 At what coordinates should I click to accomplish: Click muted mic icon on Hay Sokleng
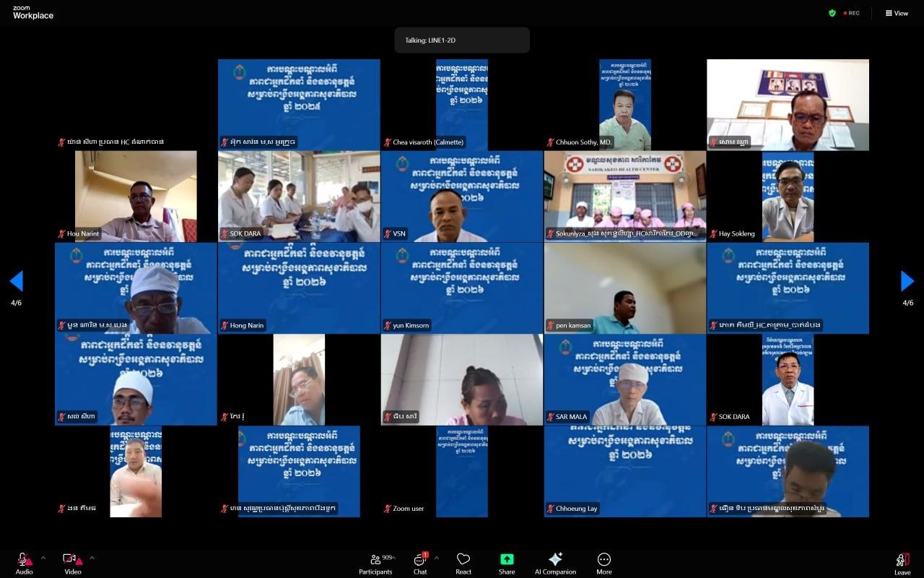(714, 234)
